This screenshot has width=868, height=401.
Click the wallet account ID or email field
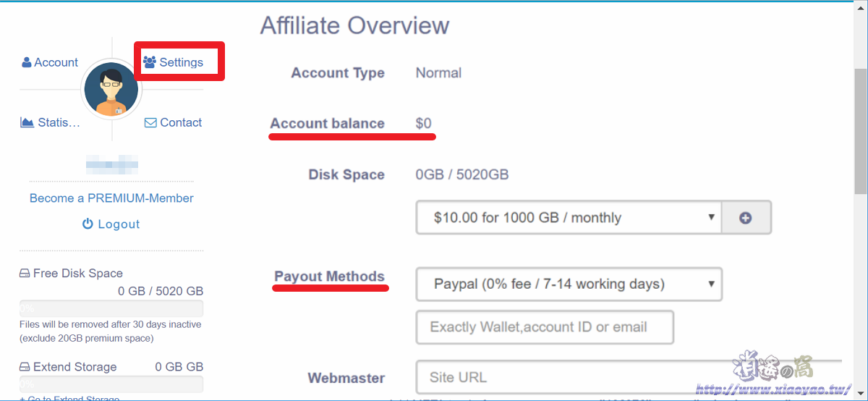[545, 327]
